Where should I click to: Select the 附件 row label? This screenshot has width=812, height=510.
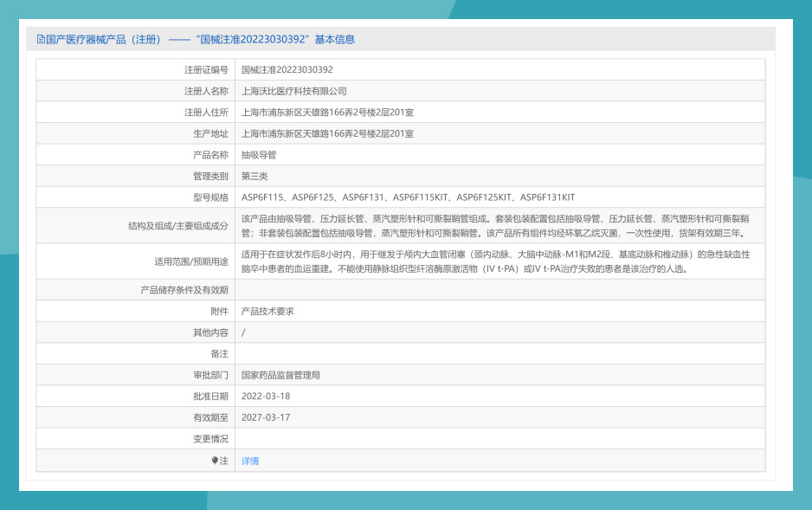(x=220, y=311)
